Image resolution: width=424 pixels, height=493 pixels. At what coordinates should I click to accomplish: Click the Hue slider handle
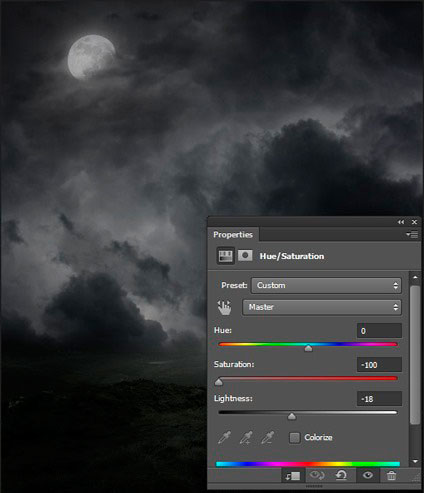pos(308,348)
